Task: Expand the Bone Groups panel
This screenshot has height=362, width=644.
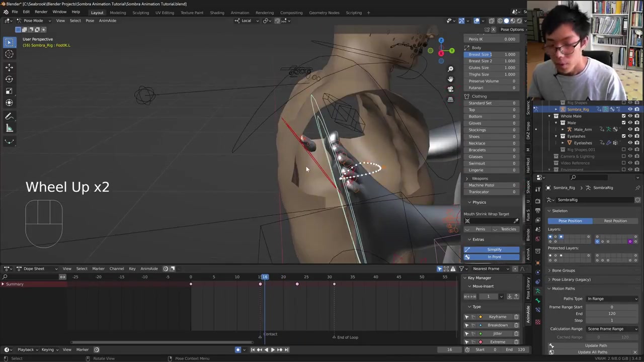Action: tap(563, 270)
